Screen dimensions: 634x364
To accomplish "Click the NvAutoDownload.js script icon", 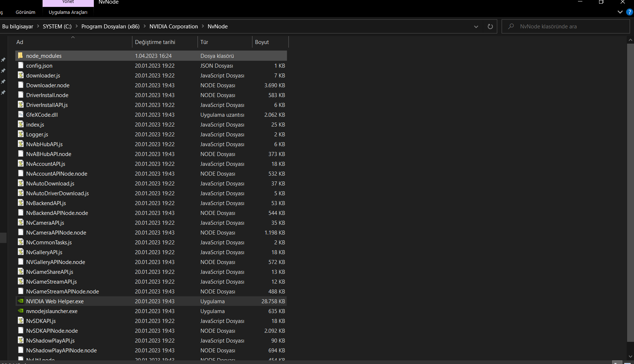I will tap(21, 183).
